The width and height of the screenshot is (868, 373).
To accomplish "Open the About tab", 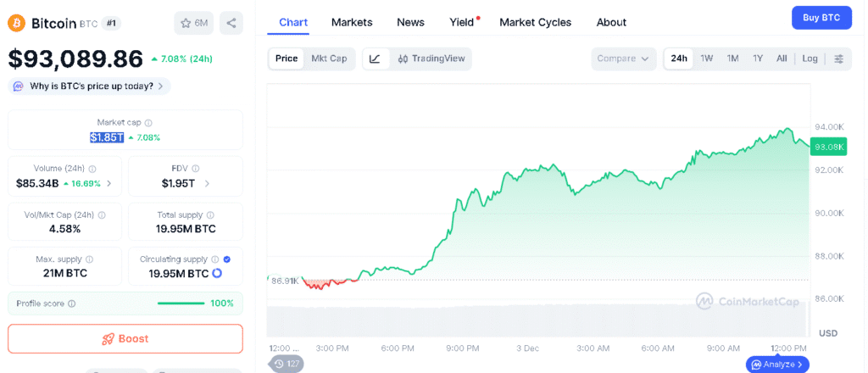I will 611,23.
